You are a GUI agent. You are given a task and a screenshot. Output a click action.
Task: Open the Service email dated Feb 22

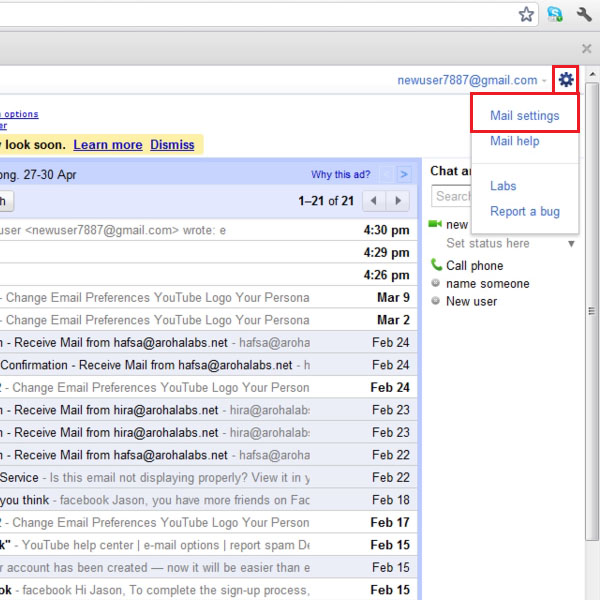click(209, 478)
